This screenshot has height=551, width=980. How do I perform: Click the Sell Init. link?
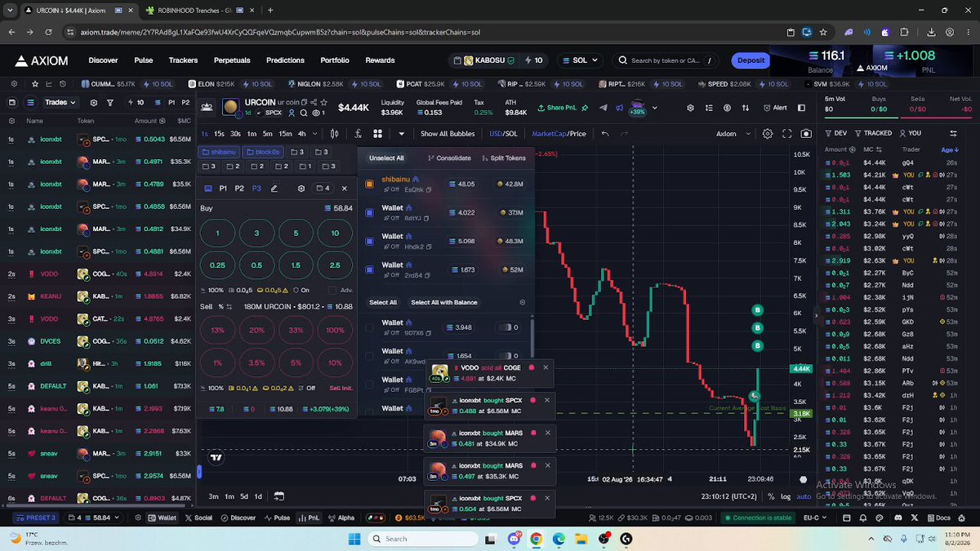click(341, 389)
